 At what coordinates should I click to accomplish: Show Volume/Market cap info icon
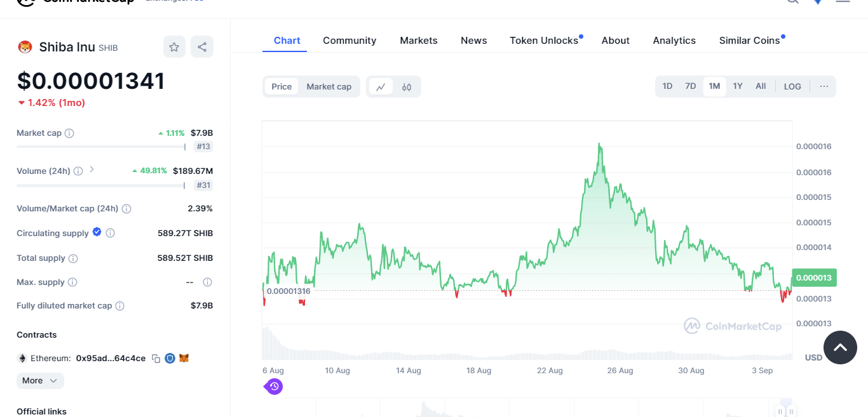[x=126, y=209]
